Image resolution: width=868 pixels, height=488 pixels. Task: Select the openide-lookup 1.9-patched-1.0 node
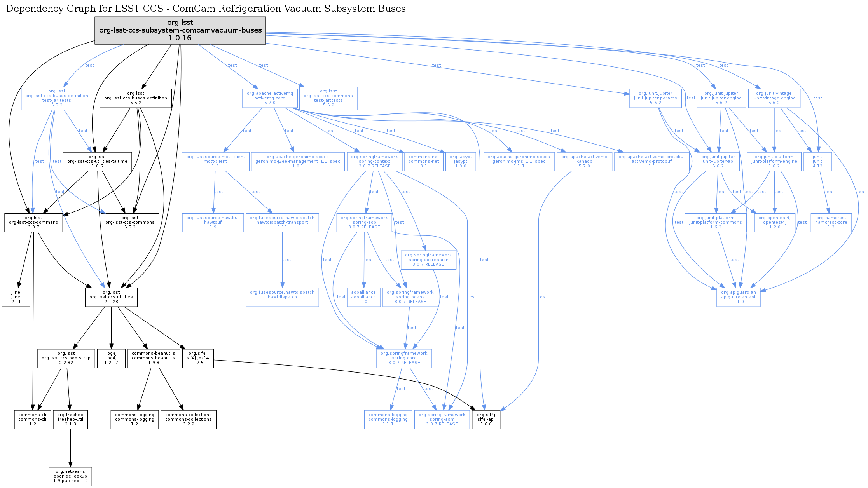click(70, 476)
